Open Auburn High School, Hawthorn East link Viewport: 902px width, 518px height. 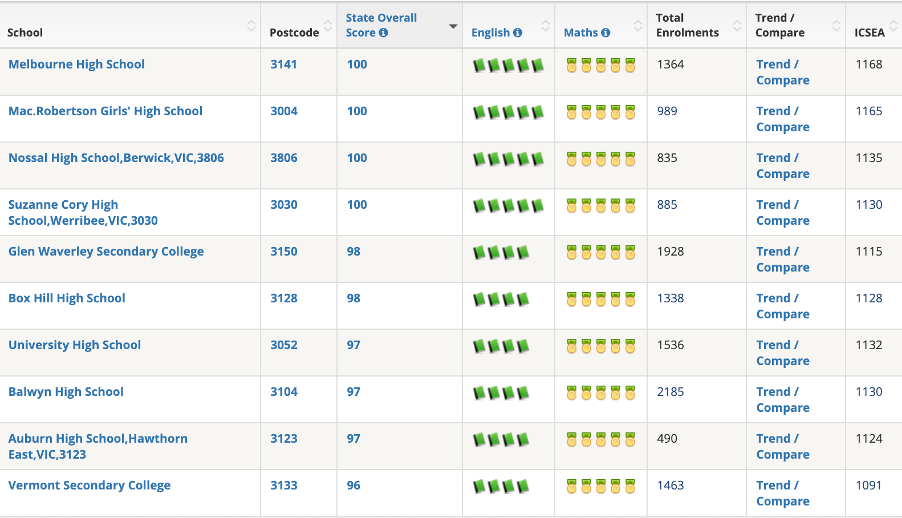[x=98, y=446]
